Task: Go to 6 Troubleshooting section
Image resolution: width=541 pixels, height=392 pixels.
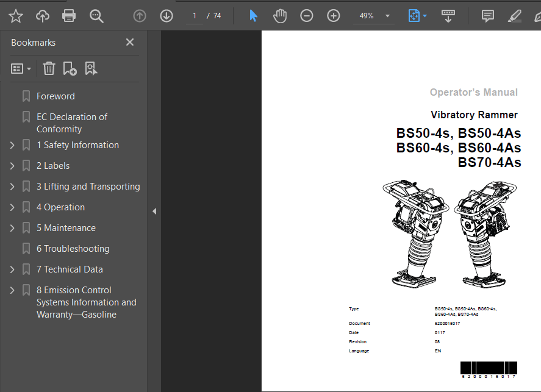Action: (x=73, y=249)
